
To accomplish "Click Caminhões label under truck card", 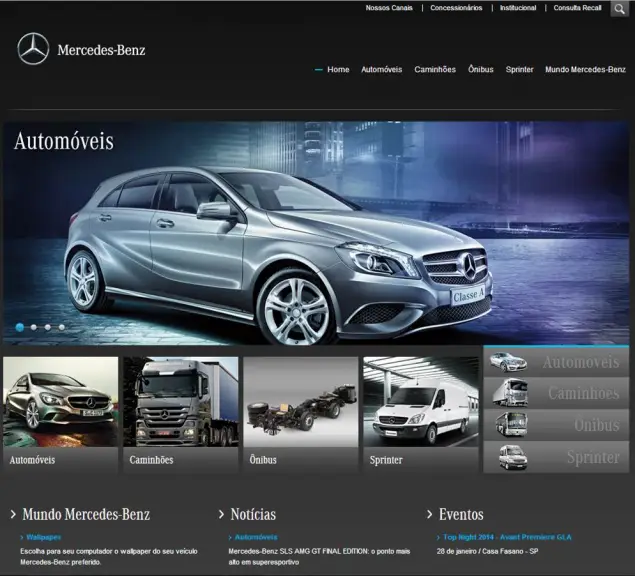I will 151,460.
